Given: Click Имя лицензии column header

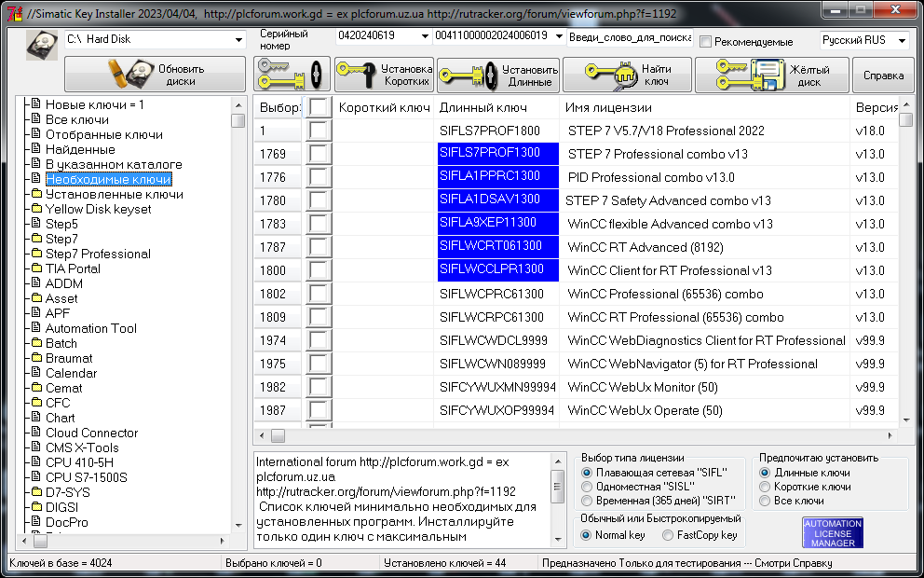Looking at the screenshot, I should [x=704, y=107].
